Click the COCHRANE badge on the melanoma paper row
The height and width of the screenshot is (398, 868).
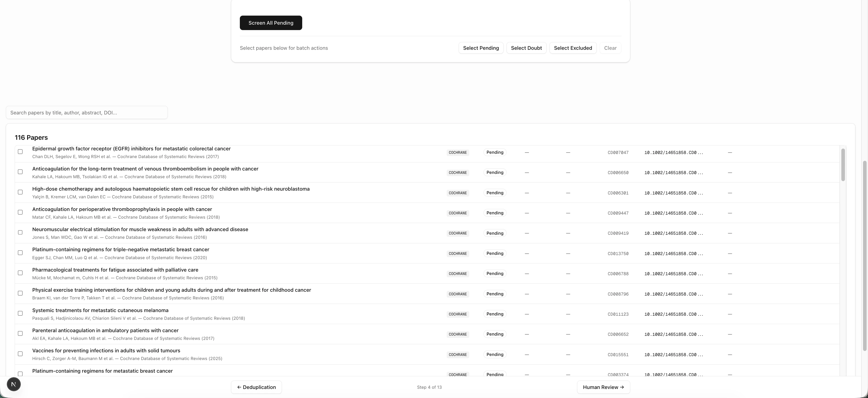pos(458,314)
